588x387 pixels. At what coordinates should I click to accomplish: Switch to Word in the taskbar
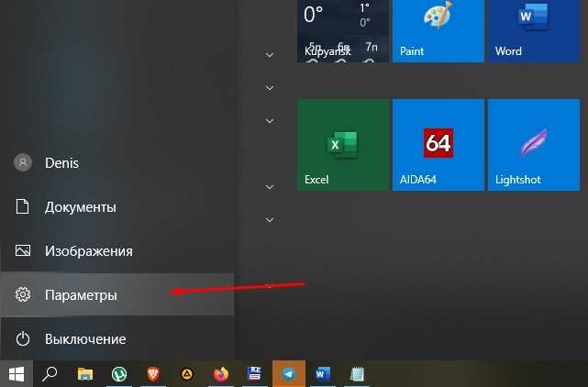click(323, 374)
